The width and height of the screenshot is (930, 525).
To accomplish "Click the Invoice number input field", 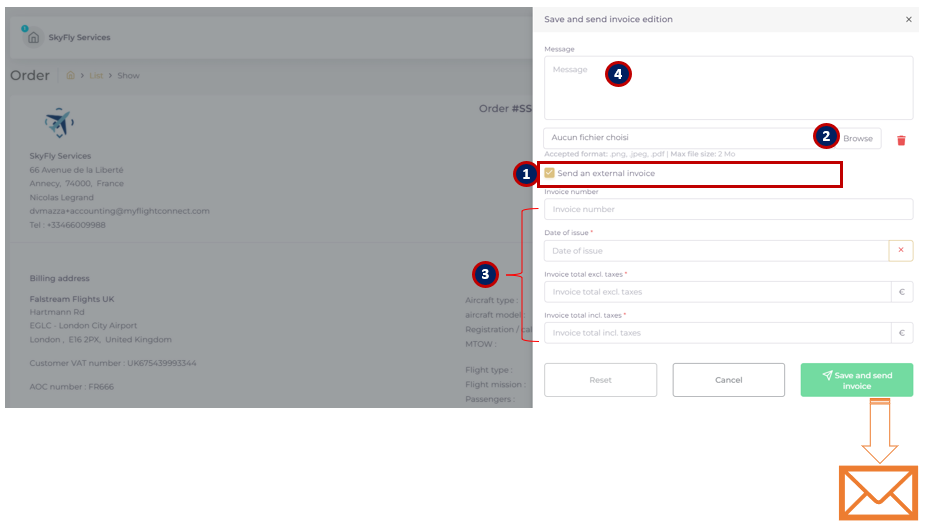I will pos(727,209).
